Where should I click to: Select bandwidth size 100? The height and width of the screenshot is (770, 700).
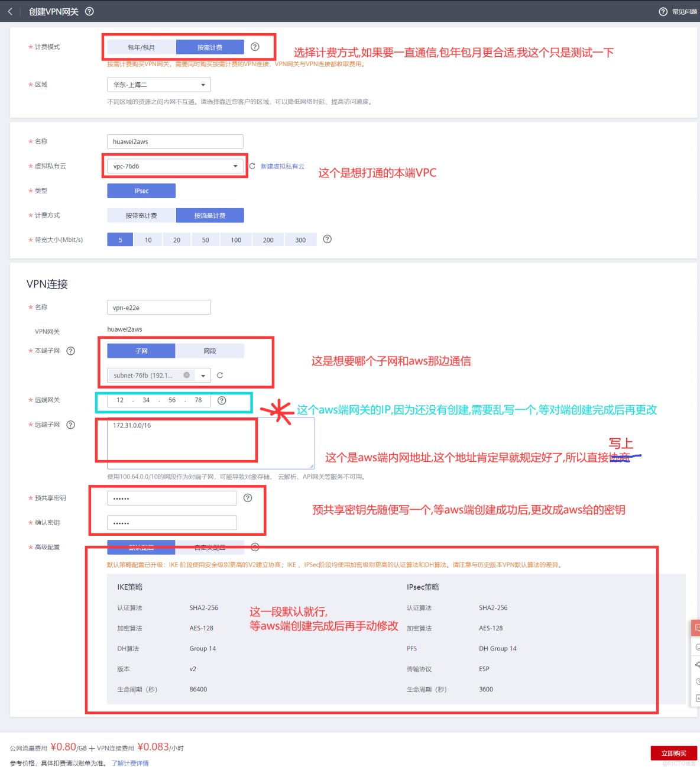[236, 240]
